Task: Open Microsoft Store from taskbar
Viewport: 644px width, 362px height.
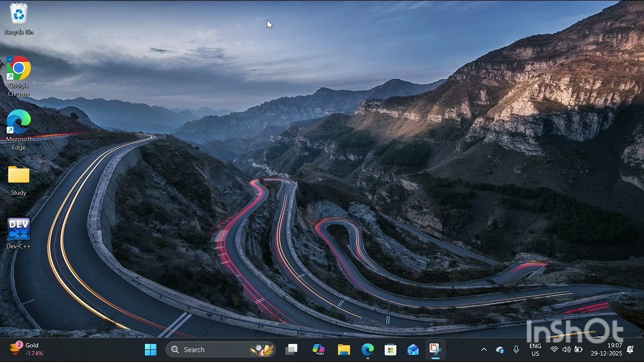Action: click(x=390, y=349)
